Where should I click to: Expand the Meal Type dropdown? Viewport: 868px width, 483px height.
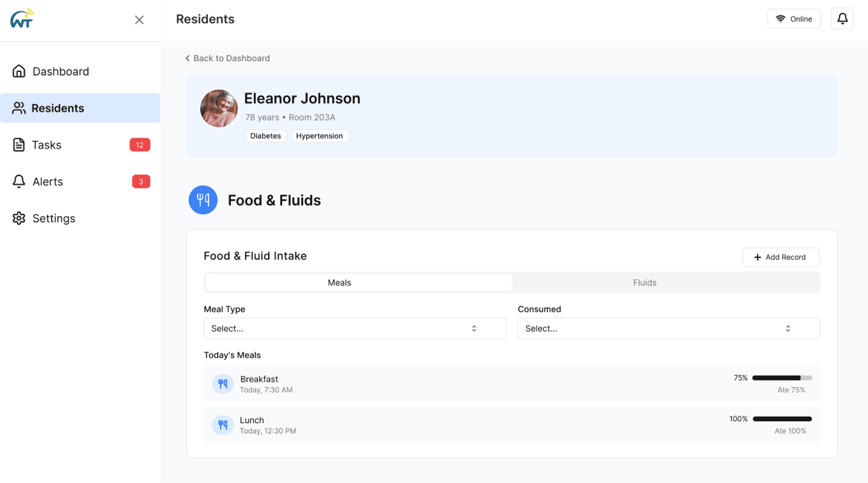(x=355, y=328)
